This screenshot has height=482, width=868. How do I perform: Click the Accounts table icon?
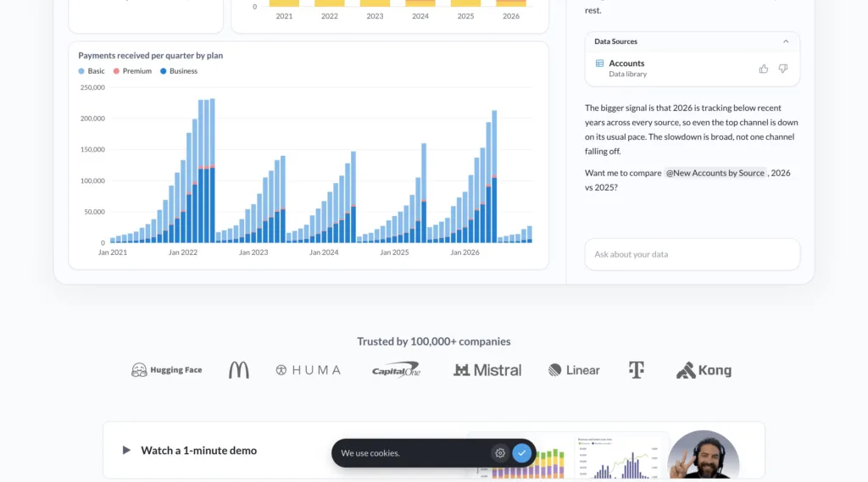[x=599, y=63]
